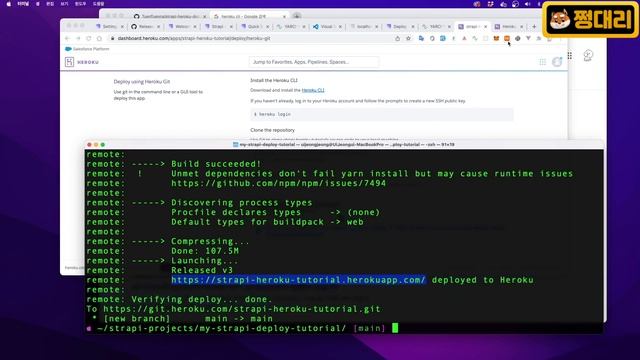
Task: Open the 터미널 menu in the menu bar
Action: 23,4
